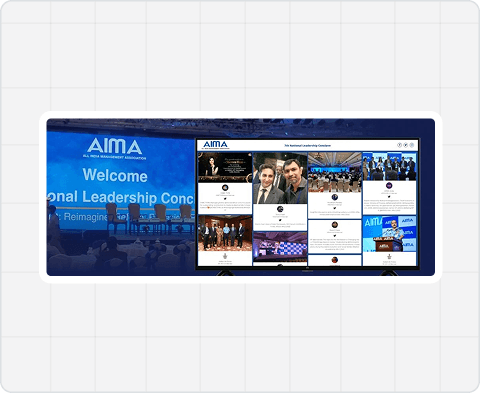The height and width of the screenshot is (393, 480).
Task: Open the dark banner photo with the woman
Action: [225, 168]
